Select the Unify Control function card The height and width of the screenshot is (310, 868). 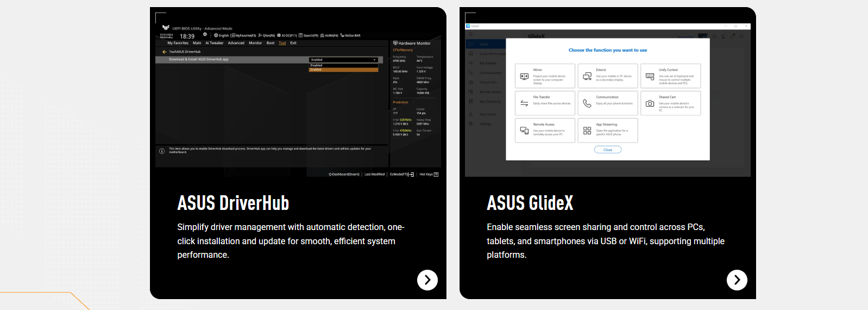pos(671,76)
